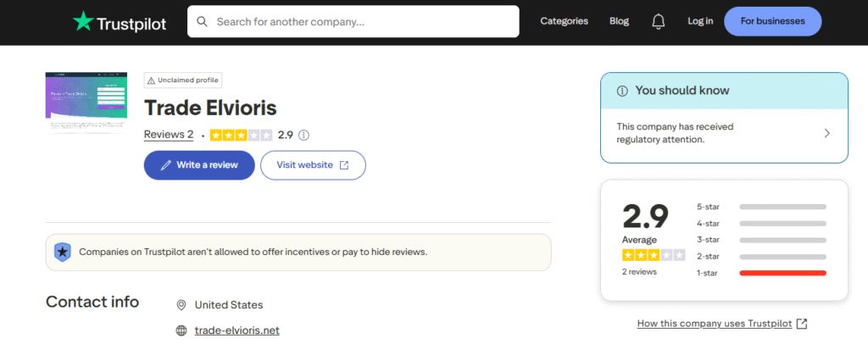Open the Blog menu item
This screenshot has height=350, width=868.
(x=619, y=22)
